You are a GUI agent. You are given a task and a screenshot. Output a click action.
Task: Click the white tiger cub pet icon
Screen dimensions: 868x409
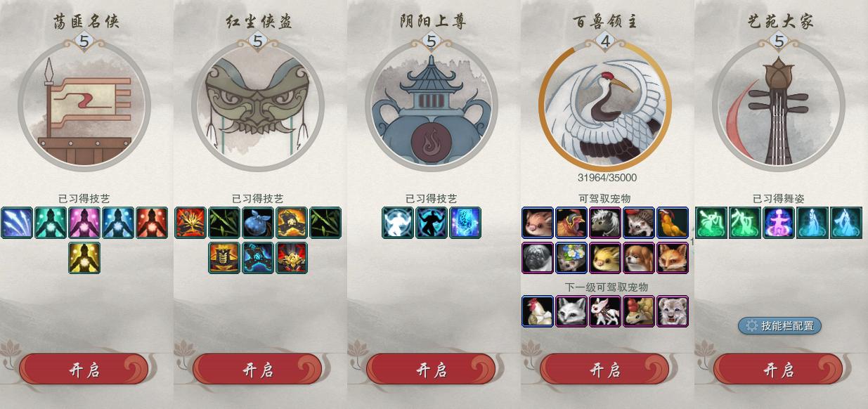[x=673, y=311]
